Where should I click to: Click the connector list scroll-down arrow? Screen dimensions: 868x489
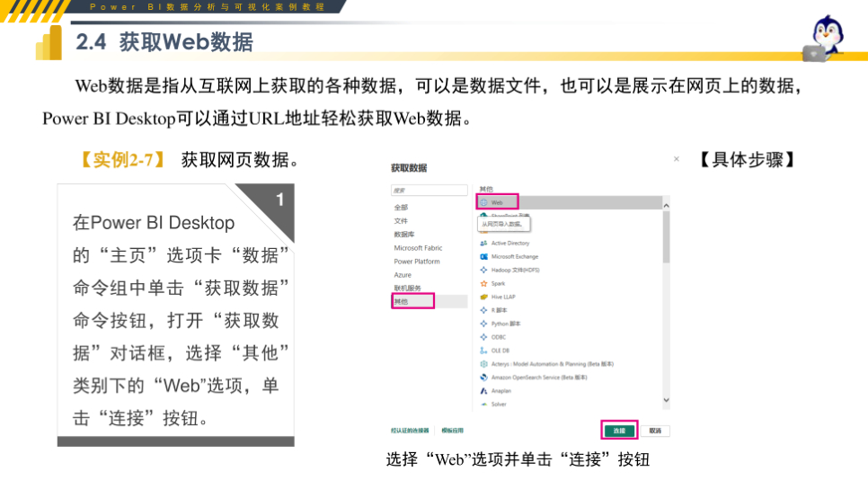click(666, 400)
